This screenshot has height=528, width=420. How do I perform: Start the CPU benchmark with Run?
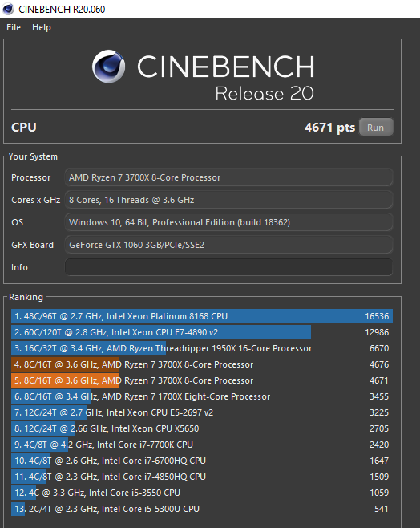(376, 128)
